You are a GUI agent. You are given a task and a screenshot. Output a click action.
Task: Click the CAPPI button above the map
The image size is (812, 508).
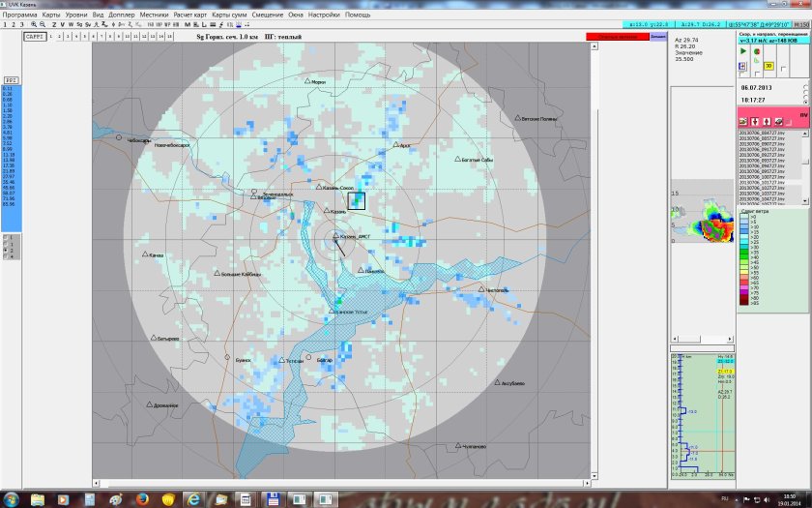[35, 36]
